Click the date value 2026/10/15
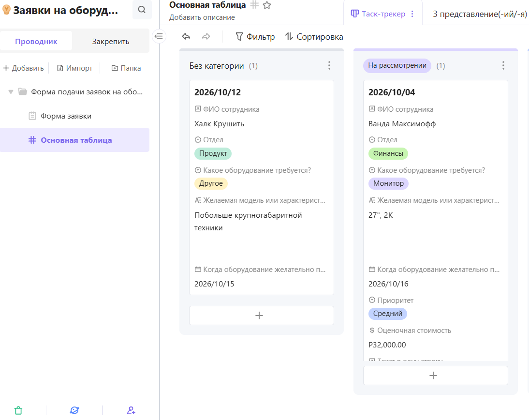Image resolution: width=529 pixels, height=420 pixels. (x=214, y=284)
